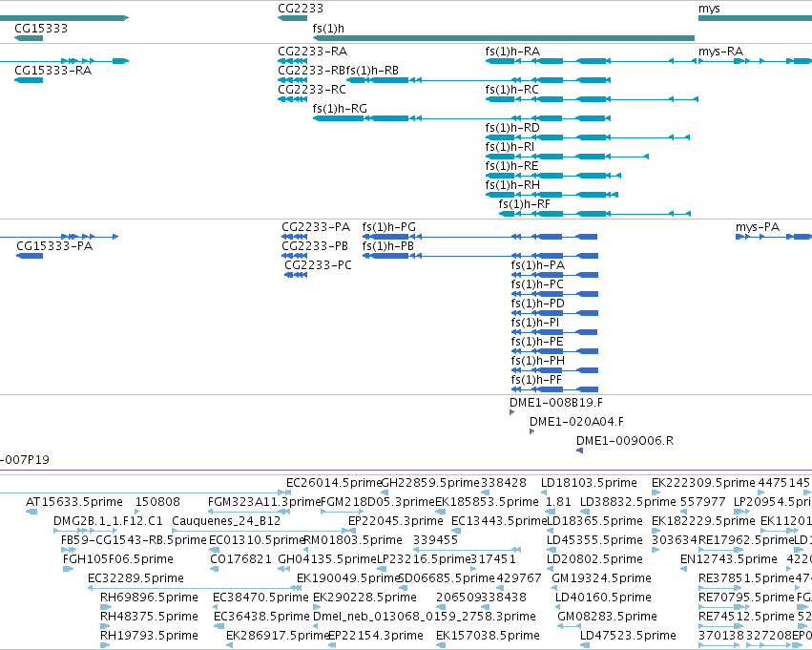Open the fs(1)h-PF protein label

[x=536, y=380]
